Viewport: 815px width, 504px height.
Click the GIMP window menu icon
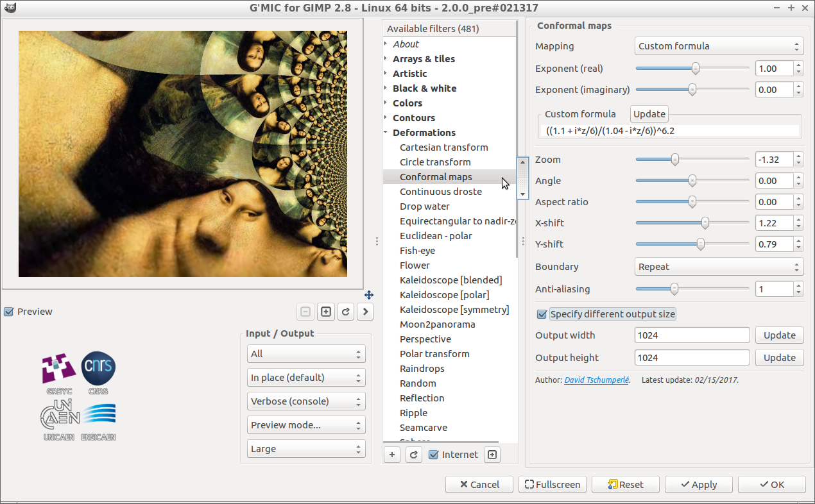(x=10, y=8)
